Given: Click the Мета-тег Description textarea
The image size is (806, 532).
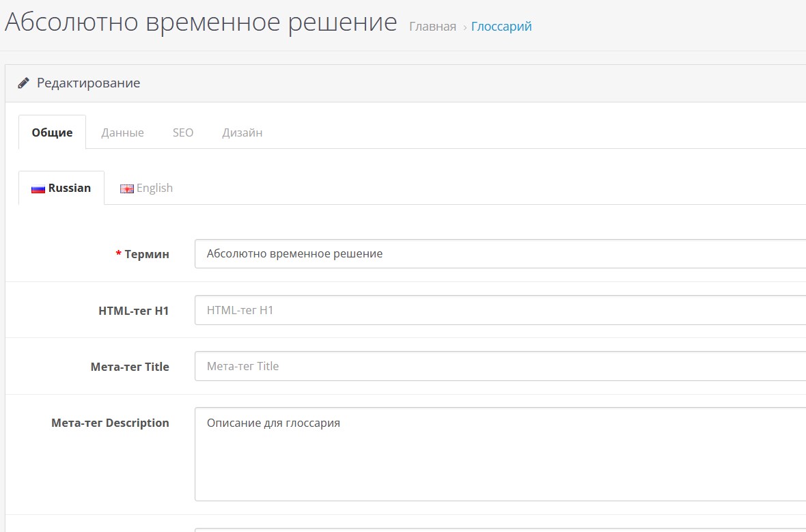Looking at the screenshot, I should click(x=499, y=454).
